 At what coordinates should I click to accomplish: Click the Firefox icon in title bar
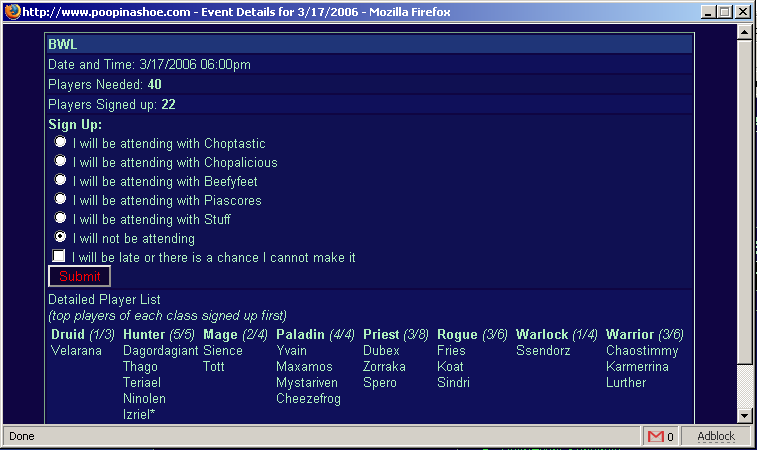pos(13,11)
